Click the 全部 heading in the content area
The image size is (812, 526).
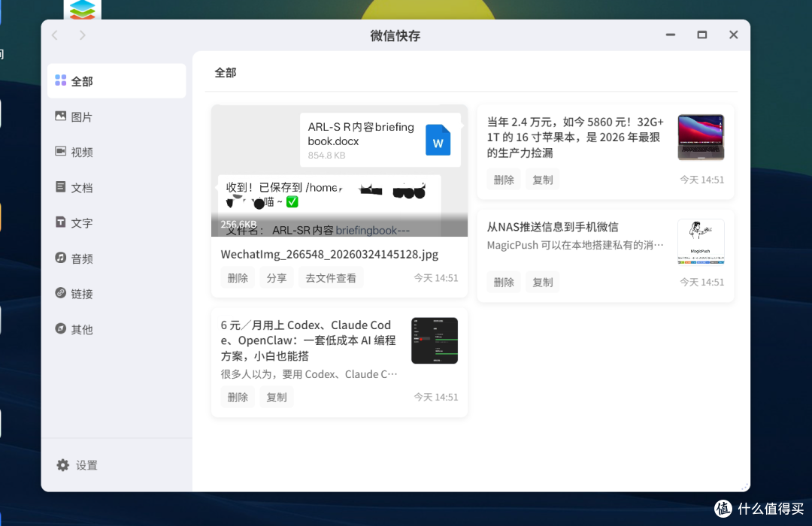click(226, 72)
